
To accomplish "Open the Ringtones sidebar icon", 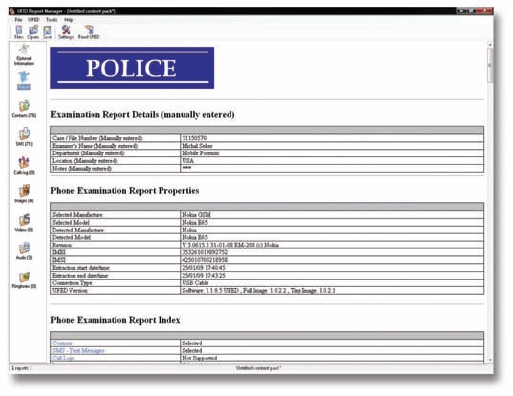I will point(24,280).
